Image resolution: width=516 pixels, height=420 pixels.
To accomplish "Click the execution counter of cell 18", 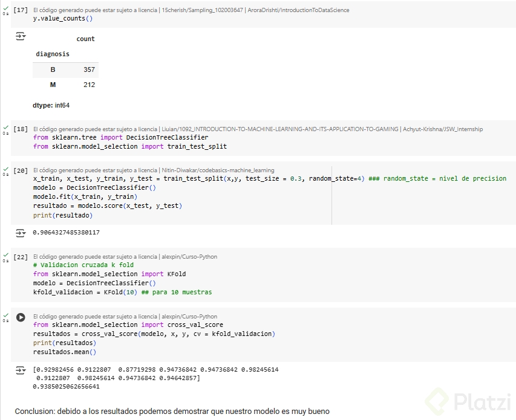I will pyautogui.click(x=21, y=129).
